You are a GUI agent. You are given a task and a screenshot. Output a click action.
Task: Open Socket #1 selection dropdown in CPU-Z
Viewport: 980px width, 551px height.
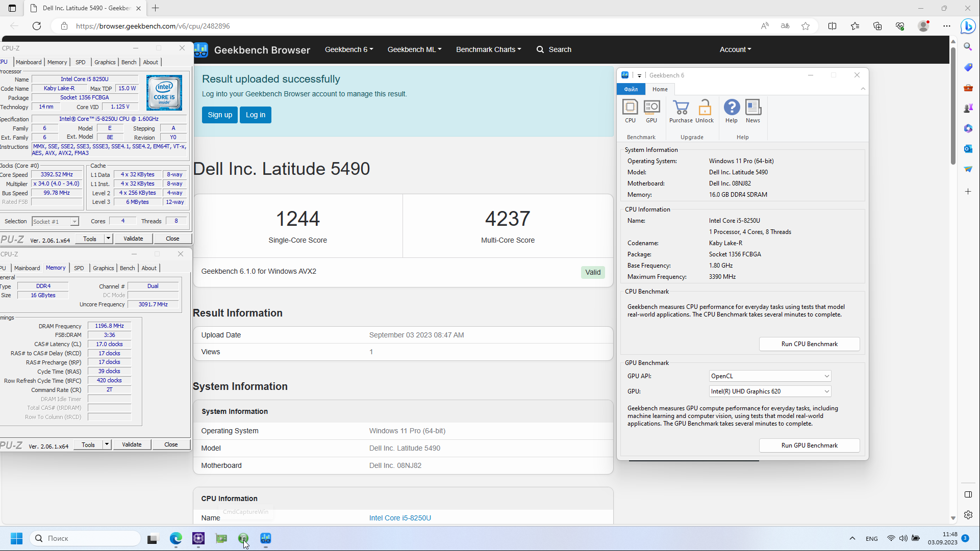55,221
